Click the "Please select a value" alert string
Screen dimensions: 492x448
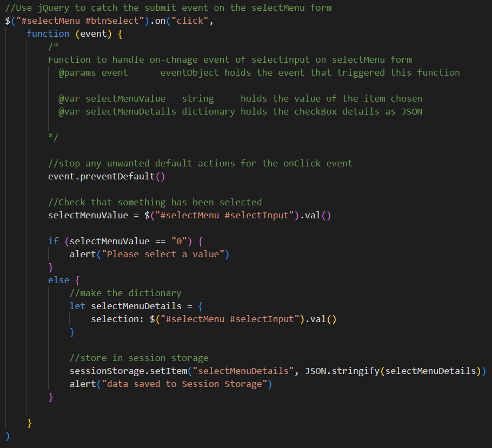pyautogui.click(x=163, y=255)
